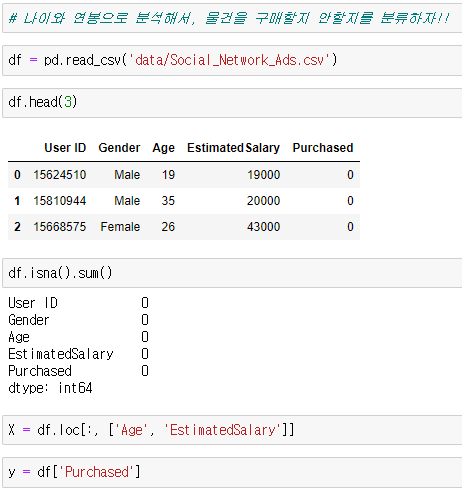Click the df.head(3) code cell
The height and width of the screenshot is (494, 462).
tap(232, 102)
